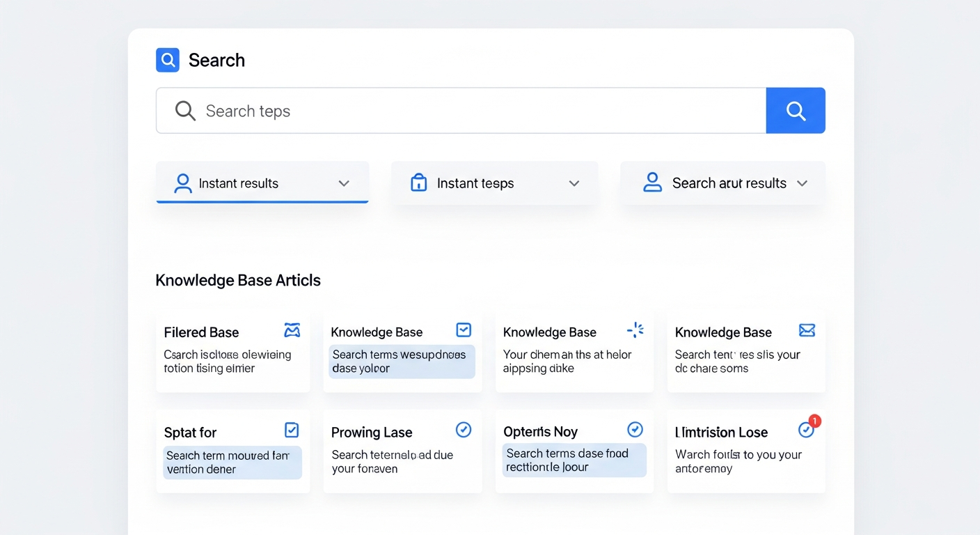Open the mail icon on the rightmost Knowledge Base card
Viewport: 980px width, 535px height.
pyautogui.click(x=807, y=330)
